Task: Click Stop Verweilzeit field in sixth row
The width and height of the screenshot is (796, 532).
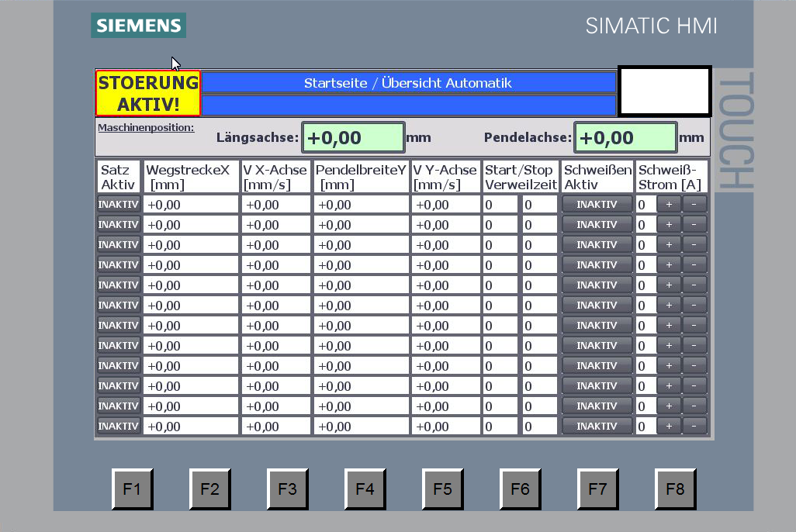Action: 540,305
